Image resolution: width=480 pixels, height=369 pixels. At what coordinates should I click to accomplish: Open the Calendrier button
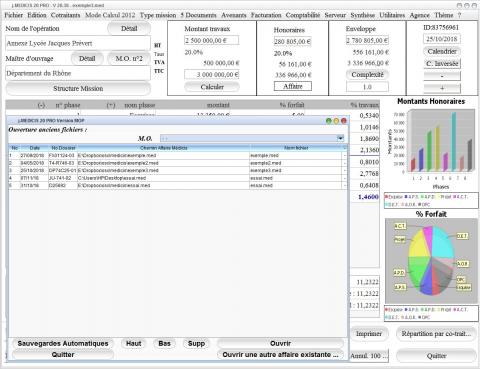coord(442,51)
